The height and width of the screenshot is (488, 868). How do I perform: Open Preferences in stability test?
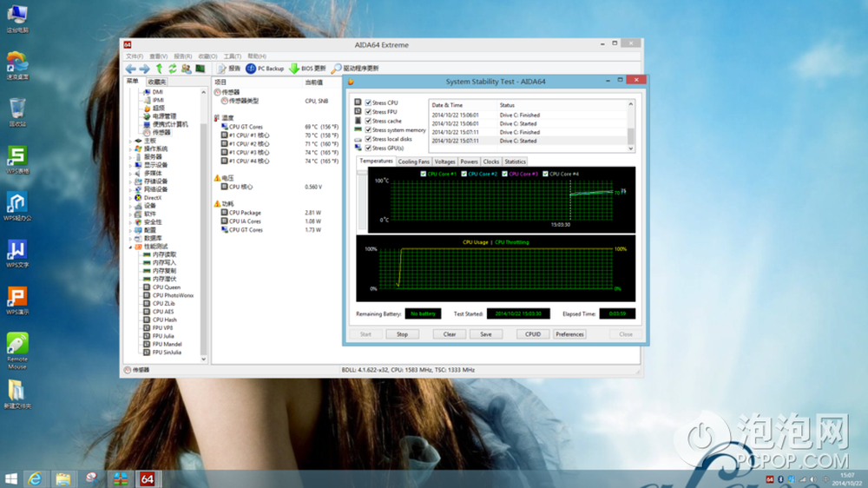pyautogui.click(x=569, y=334)
